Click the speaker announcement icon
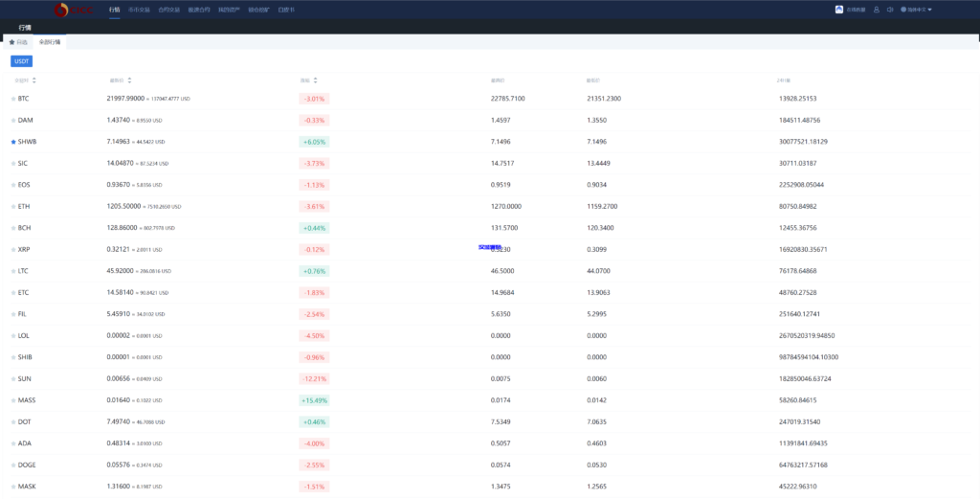980x499 pixels. [x=889, y=10]
